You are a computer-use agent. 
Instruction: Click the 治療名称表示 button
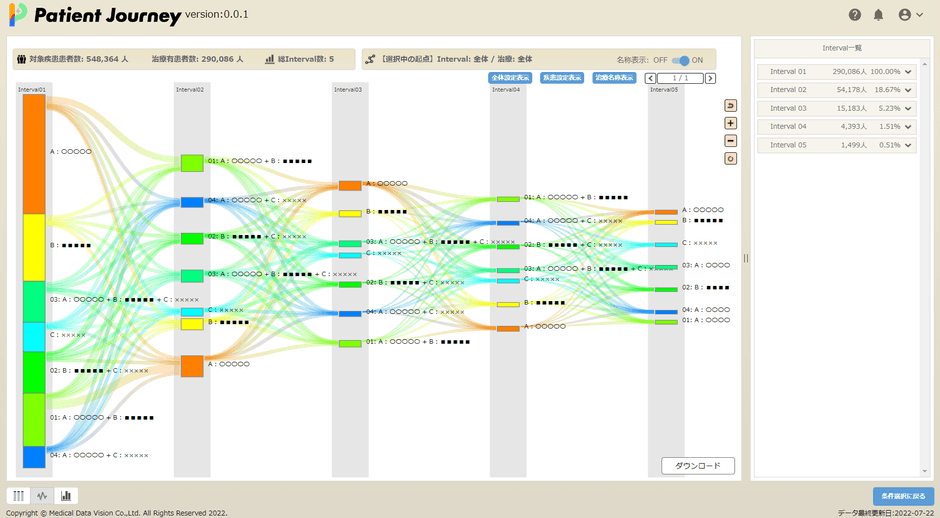[x=614, y=78]
